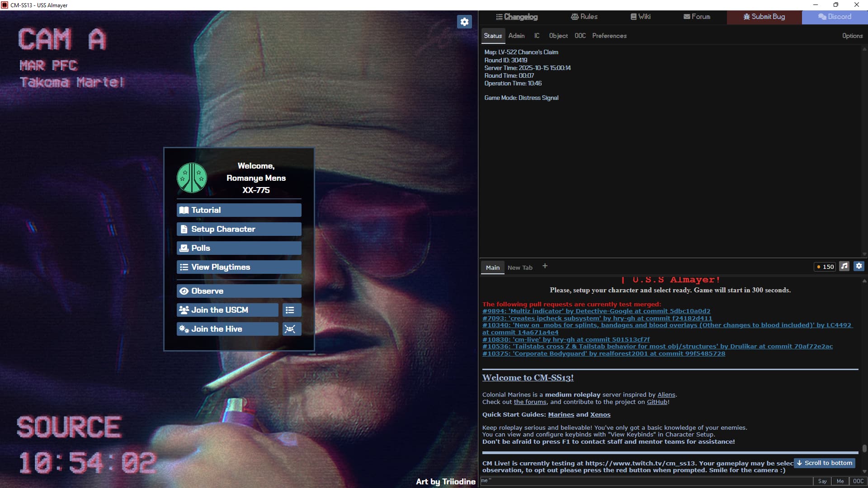Image resolution: width=868 pixels, height=488 pixels.
Task: Click the 150 ping indicator
Action: pyautogui.click(x=825, y=267)
